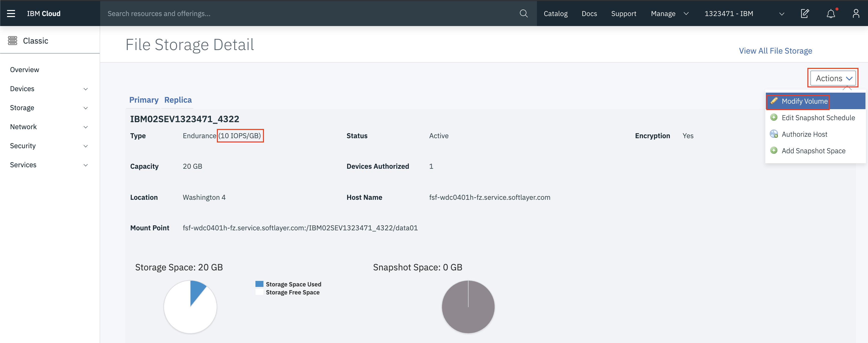The image size is (868, 343).
Task: Click the Storage Space Used legend swatch
Action: [259, 284]
